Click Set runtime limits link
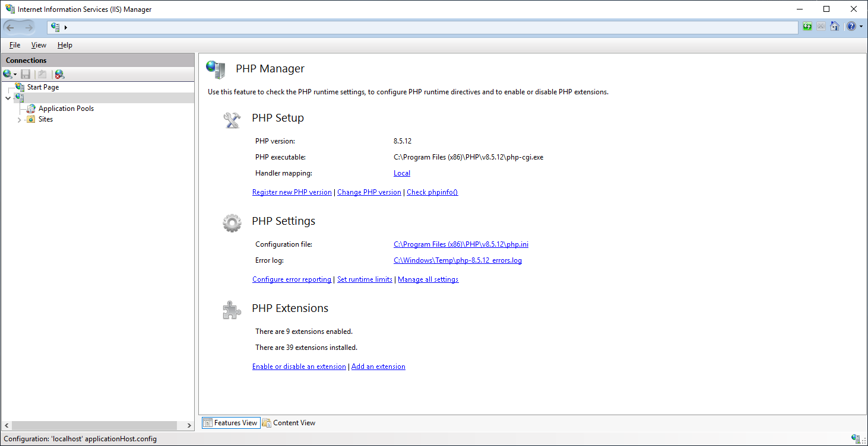This screenshot has height=446, width=868. click(365, 279)
